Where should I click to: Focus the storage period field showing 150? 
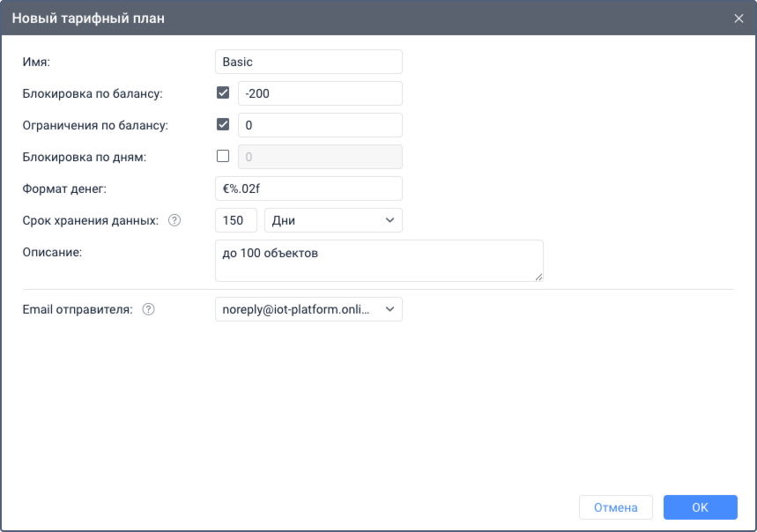235,220
